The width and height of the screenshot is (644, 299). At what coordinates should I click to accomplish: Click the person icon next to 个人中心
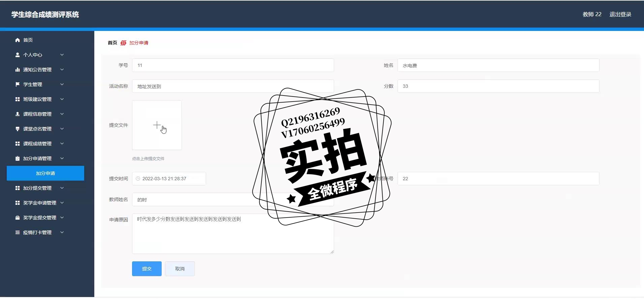tap(18, 55)
